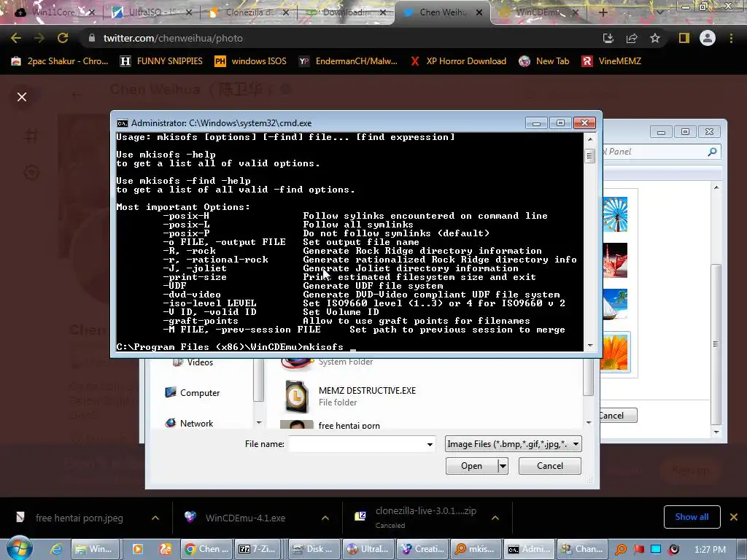Click the search icon in Control Panel window
This screenshot has width=747, height=560.
712,152
